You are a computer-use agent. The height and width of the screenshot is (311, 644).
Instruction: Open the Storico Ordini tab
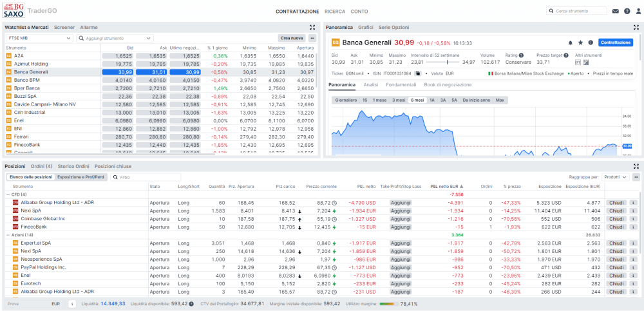pos(73,166)
